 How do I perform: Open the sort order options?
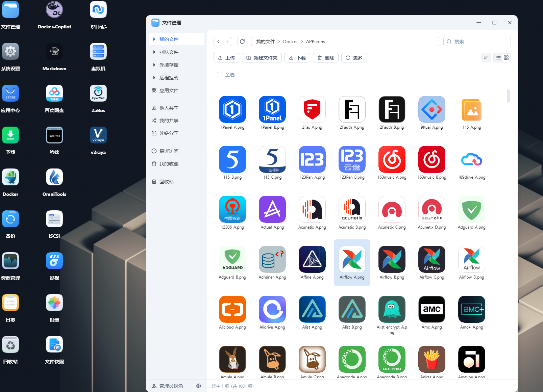[486, 58]
